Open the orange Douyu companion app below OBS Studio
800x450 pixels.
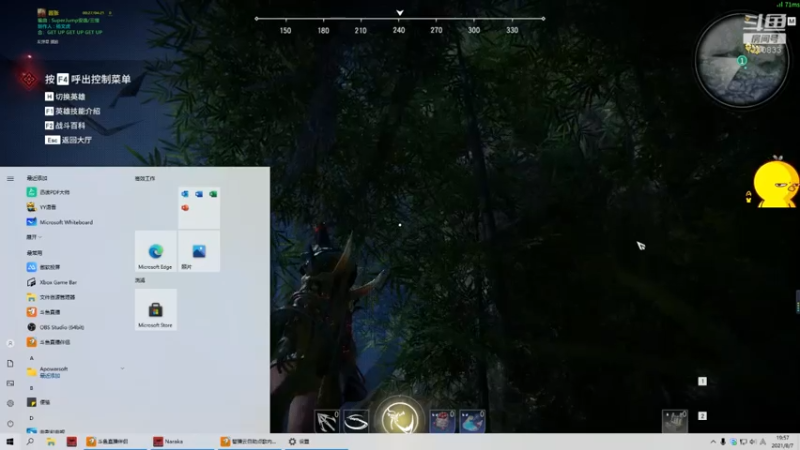coord(49,342)
